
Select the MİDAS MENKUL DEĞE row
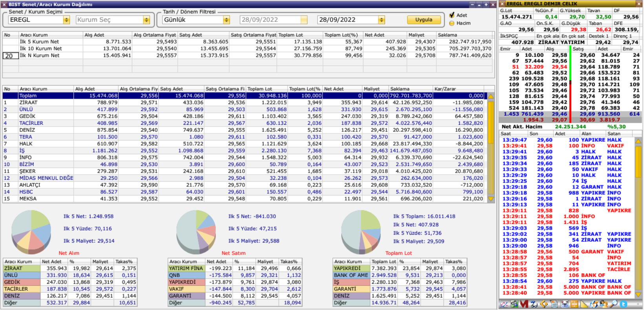pos(244,178)
